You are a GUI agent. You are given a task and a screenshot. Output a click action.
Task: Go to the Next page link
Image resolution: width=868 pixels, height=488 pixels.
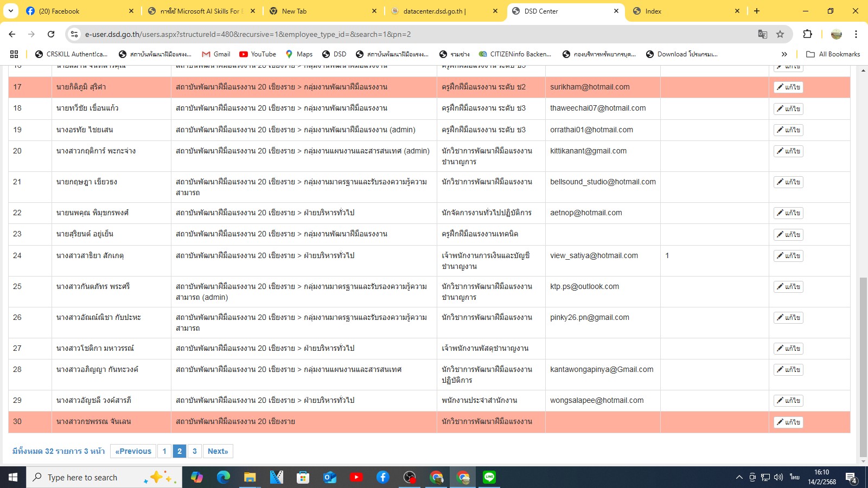(x=218, y=451)
